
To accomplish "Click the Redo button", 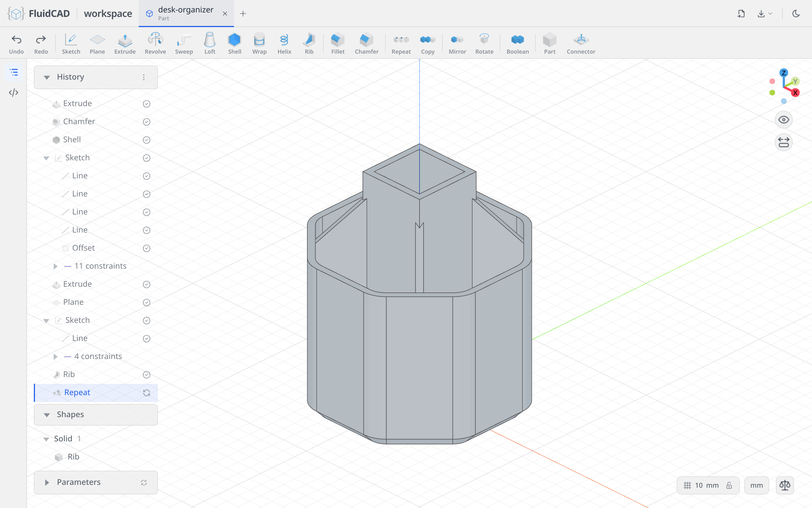I will tap(41, 44).
